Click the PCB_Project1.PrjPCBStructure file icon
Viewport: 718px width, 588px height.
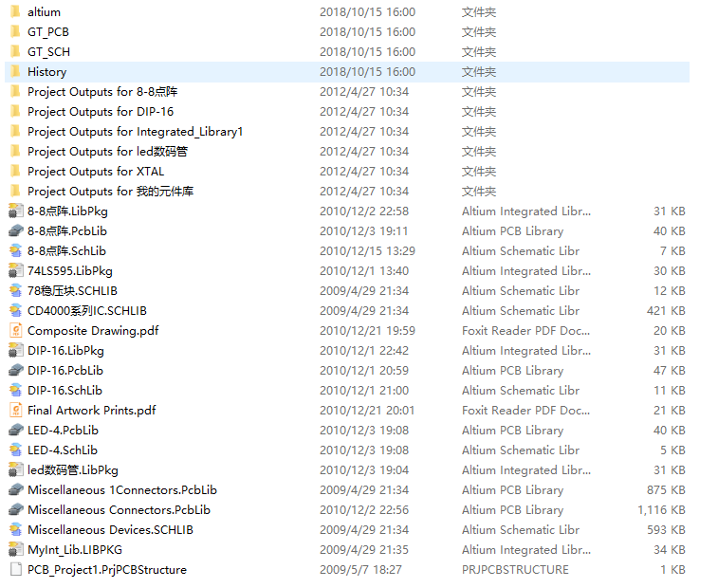[15, 570]
